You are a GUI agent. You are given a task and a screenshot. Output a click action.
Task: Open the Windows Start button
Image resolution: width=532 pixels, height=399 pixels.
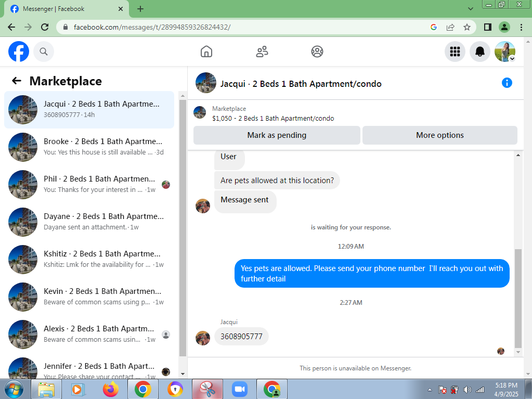(x=14, y=389)
